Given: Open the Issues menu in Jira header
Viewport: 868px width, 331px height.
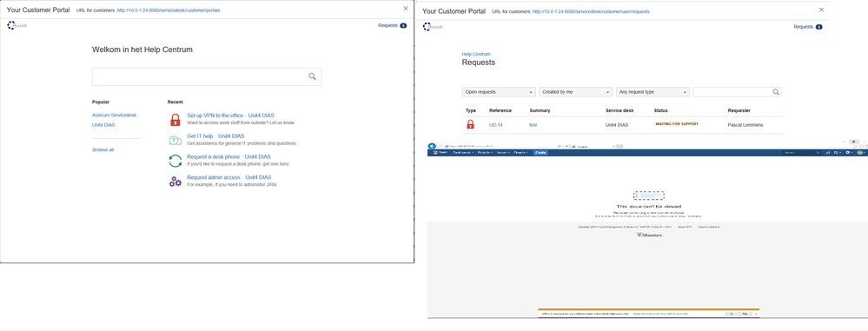Looking at the screenshot, I should click(x=503, y=152).
